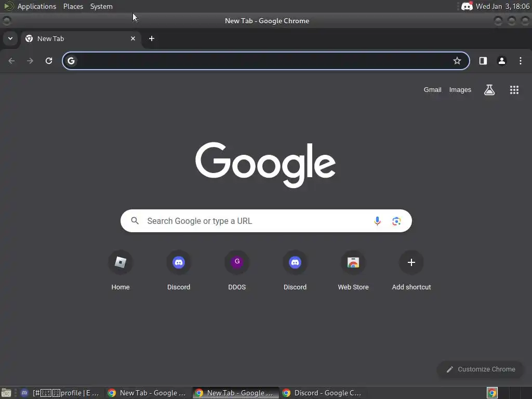Click the back navigation arrow
Image resolution: width=532 pixels, height=399 pixels.
11,61
